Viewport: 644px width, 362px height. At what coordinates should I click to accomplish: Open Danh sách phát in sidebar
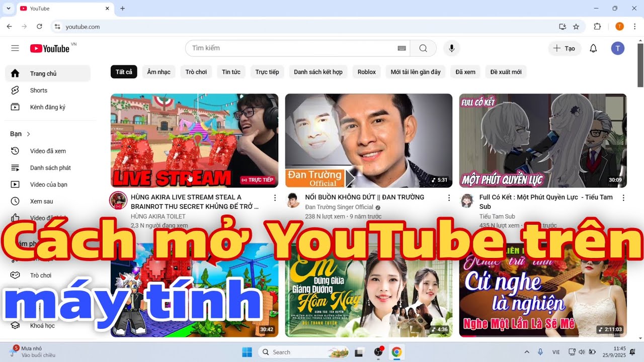click(48, 168)
